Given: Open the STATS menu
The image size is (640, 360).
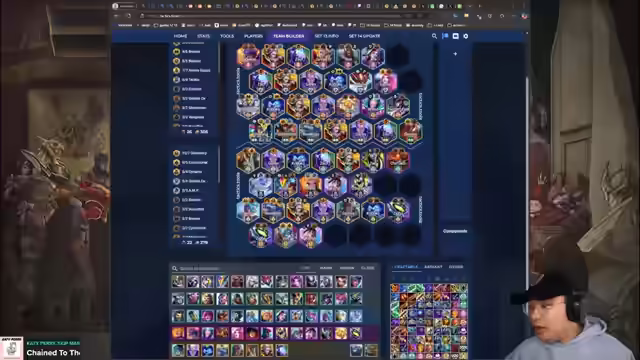Looking at the screenshot, I should 203,36.
